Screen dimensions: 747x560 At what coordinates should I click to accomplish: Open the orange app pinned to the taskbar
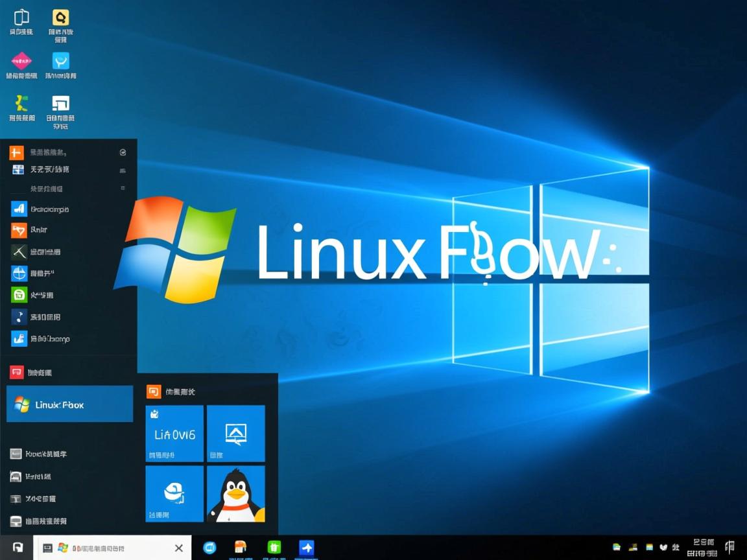click(x=241, y=548)
